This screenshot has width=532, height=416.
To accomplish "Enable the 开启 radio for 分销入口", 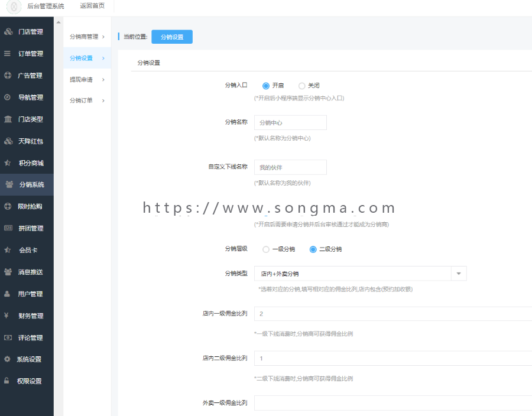I will click(266, 85).
